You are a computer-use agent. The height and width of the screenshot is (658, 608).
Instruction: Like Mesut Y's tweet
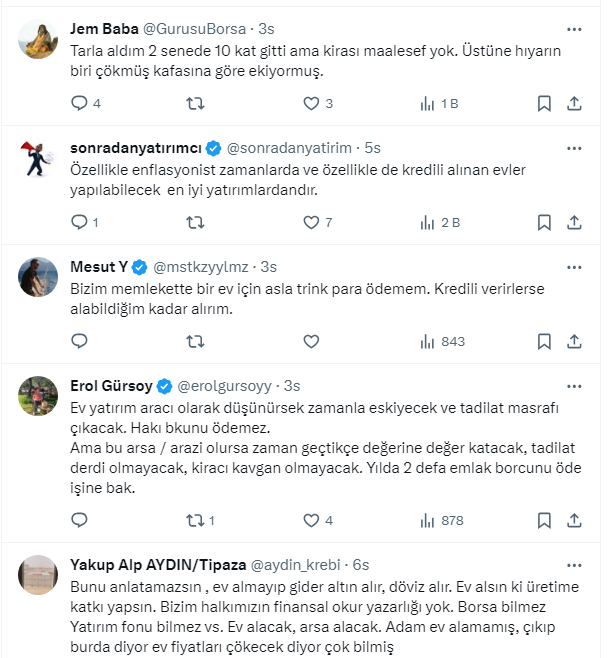(310, 341)
